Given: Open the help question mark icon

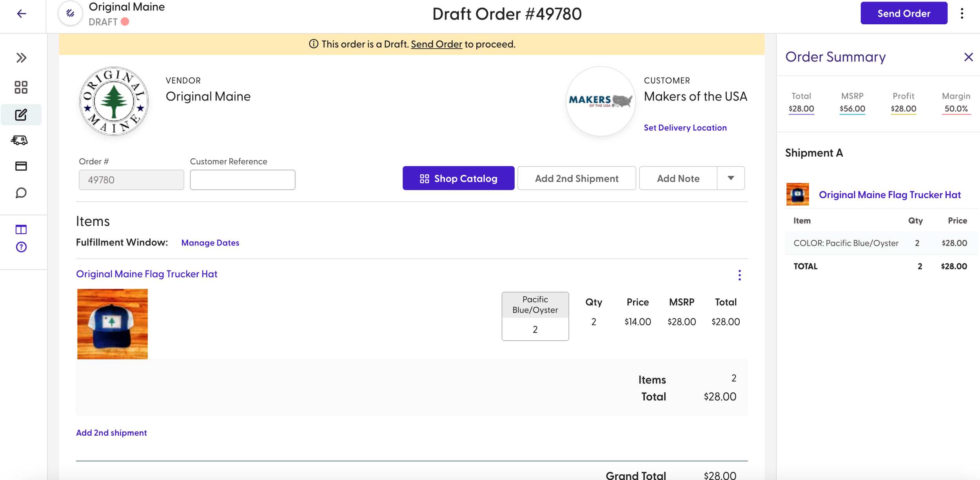Looking at the screenshot, I should point(21,247).
